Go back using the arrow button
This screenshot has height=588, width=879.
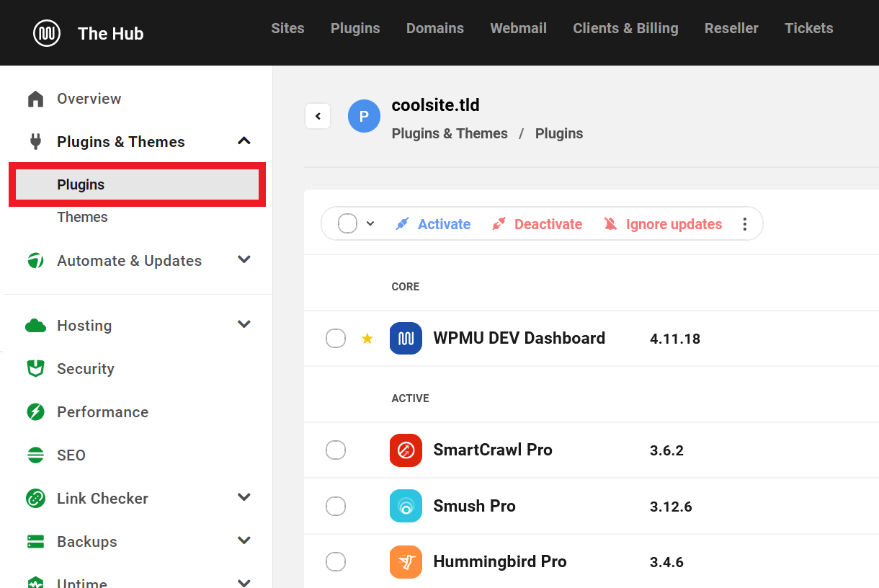pos(318,116)
